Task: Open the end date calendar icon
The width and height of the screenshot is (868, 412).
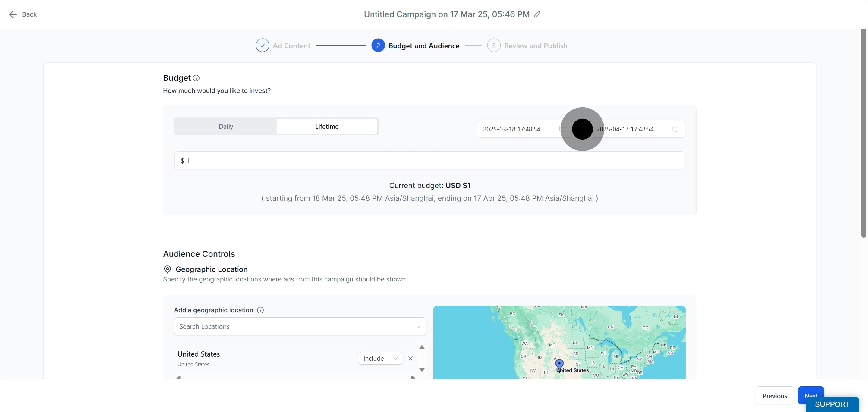Action: pos(675,129)
